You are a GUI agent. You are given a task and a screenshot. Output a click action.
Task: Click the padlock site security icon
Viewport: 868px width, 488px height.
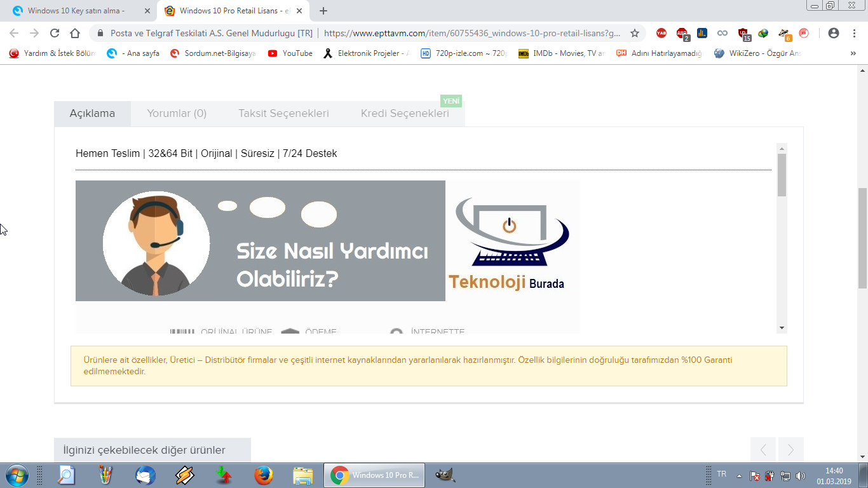(x=100, y=33)
